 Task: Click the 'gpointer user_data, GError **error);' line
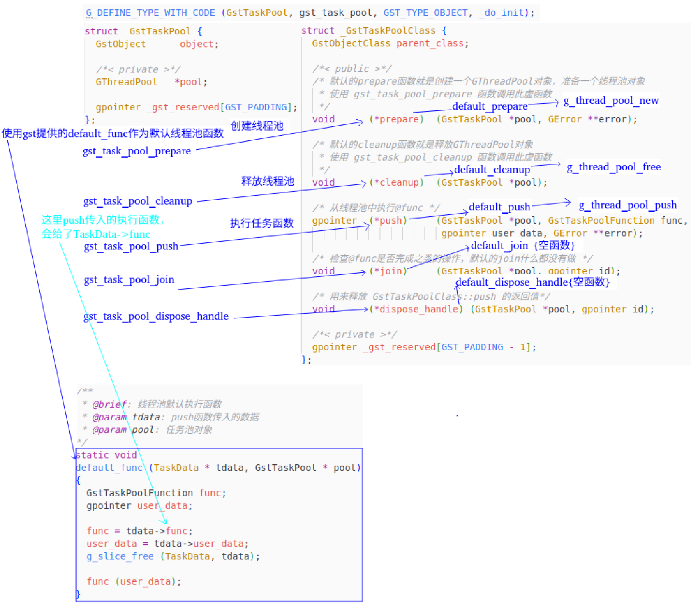[542, 233]
